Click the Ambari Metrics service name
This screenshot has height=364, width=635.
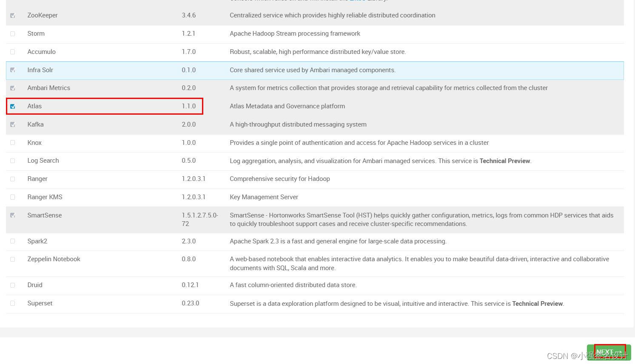[49, 88]
